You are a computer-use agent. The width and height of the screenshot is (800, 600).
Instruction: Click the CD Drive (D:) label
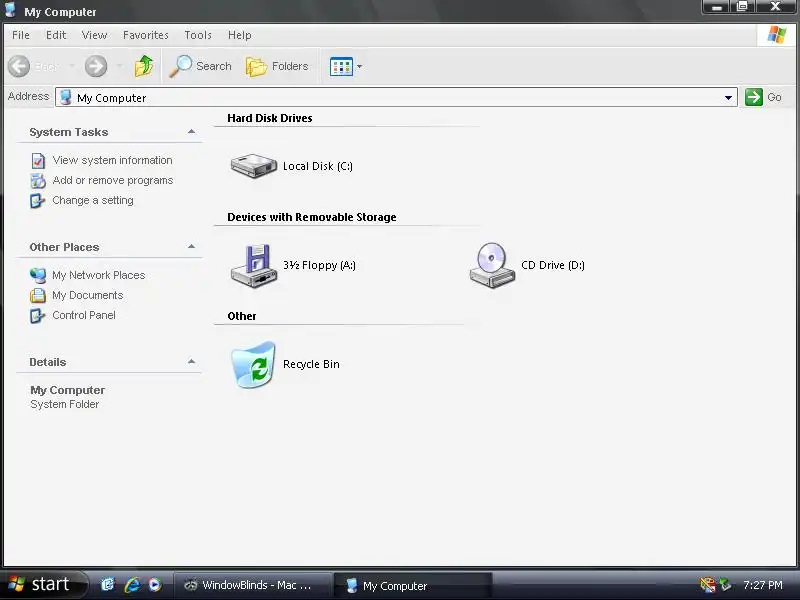coord(553,265)
